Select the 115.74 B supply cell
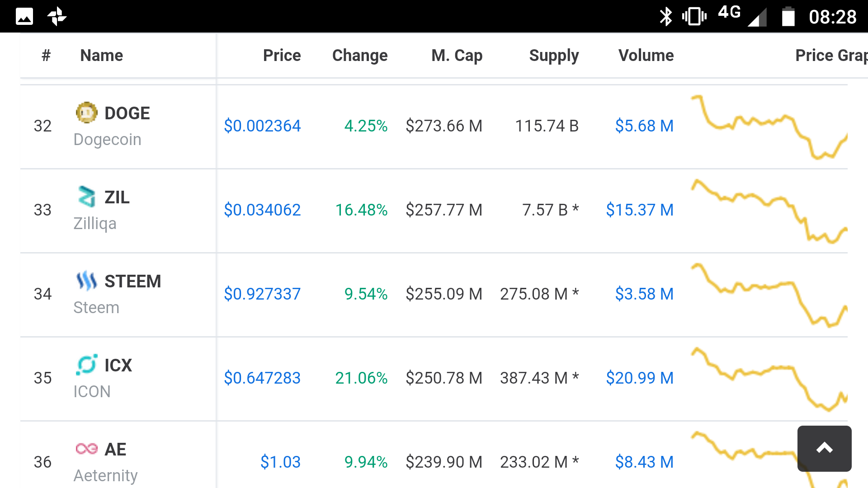The width and height of the screenshot is (868, 488). (x=547, y=126)
